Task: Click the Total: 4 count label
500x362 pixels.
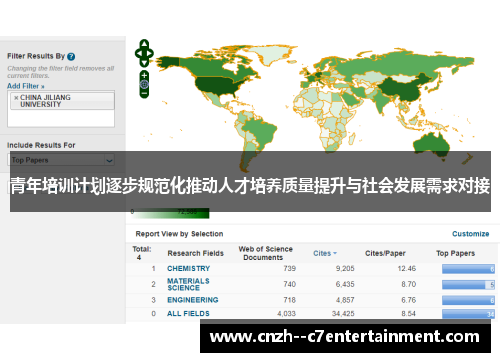Action: point(142,253)
